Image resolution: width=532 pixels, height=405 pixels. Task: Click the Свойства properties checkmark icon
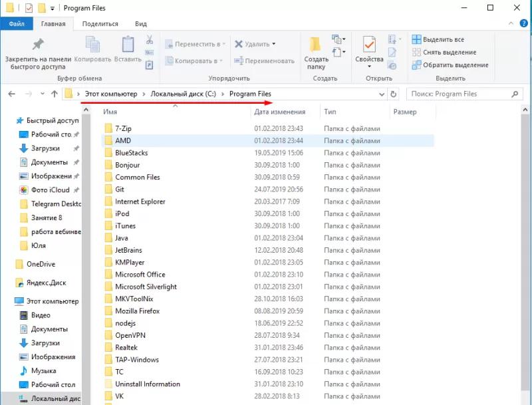tap(369, 45)
